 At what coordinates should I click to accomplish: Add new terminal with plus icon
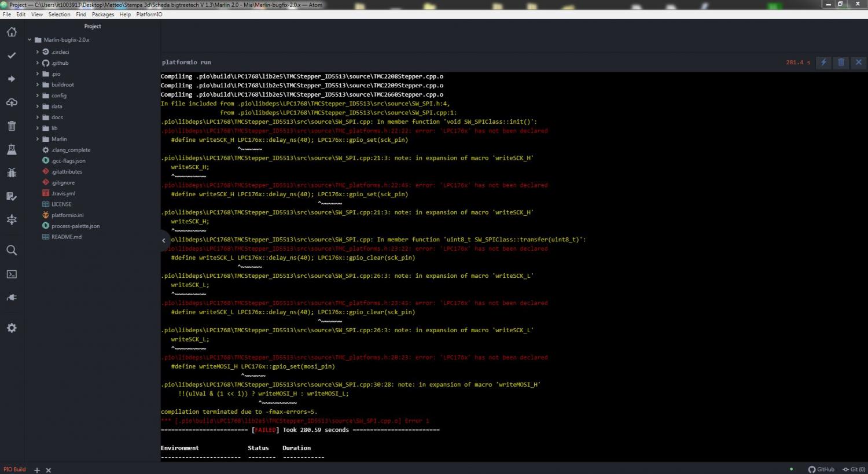pyautogui.click(x=37, y=470)
